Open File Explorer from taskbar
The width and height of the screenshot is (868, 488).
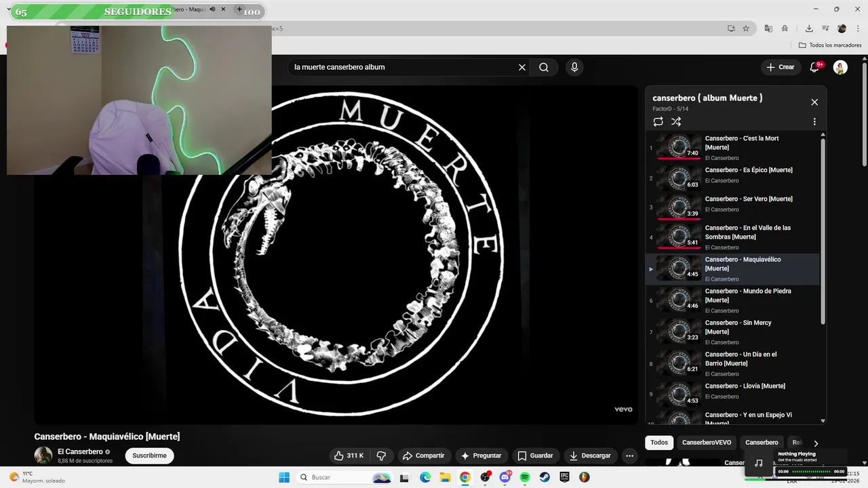[445, 477]
